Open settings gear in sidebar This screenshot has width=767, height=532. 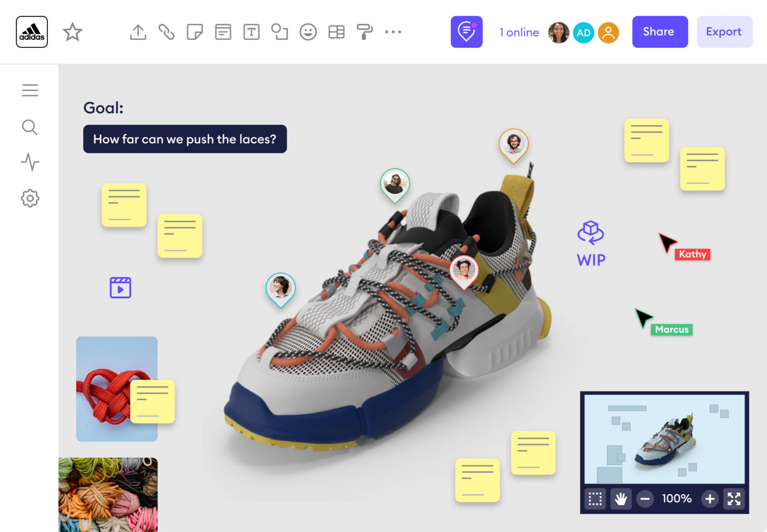click(30, 198)
